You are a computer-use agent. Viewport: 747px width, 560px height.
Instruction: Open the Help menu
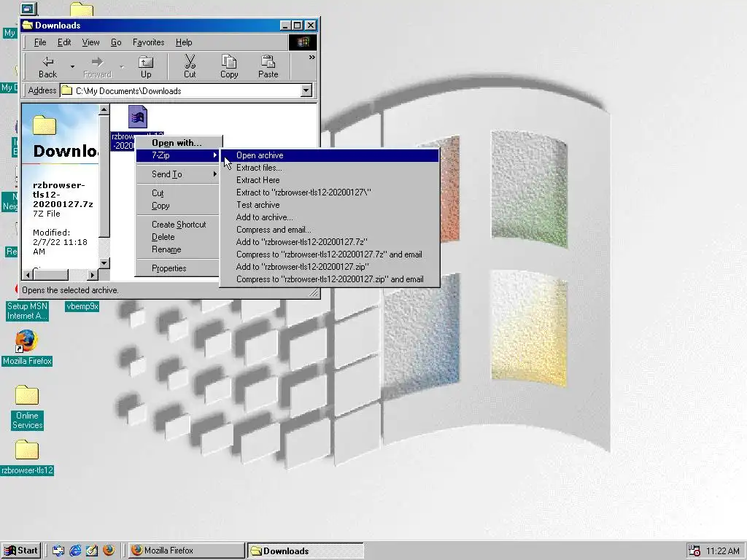point(184,42)
